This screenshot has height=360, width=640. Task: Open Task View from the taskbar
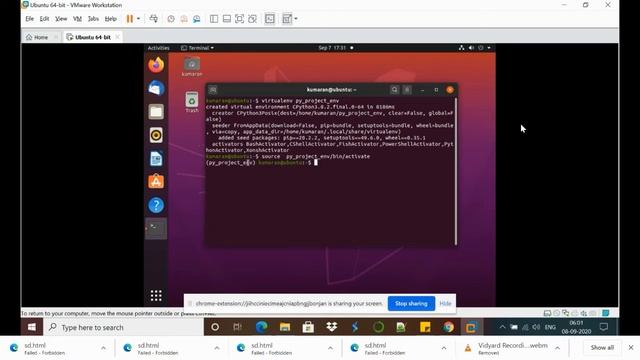[238, 327]
